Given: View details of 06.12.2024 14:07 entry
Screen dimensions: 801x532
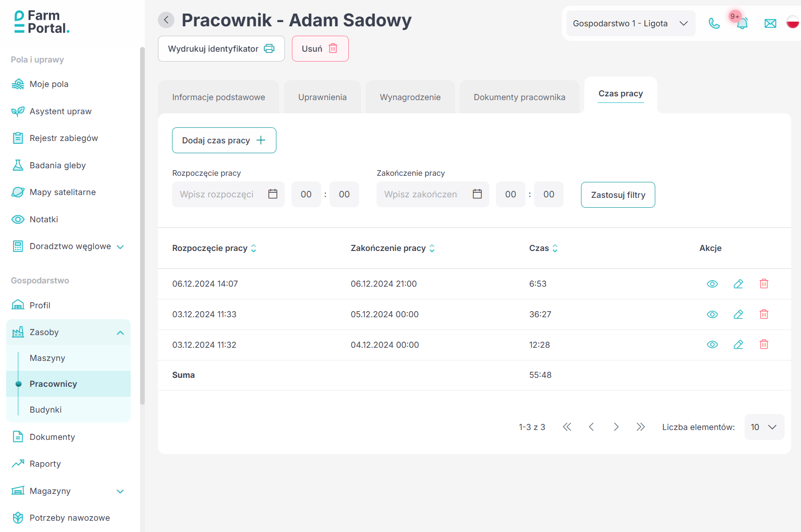Looking at the screenshot, I should click(712, 284).
